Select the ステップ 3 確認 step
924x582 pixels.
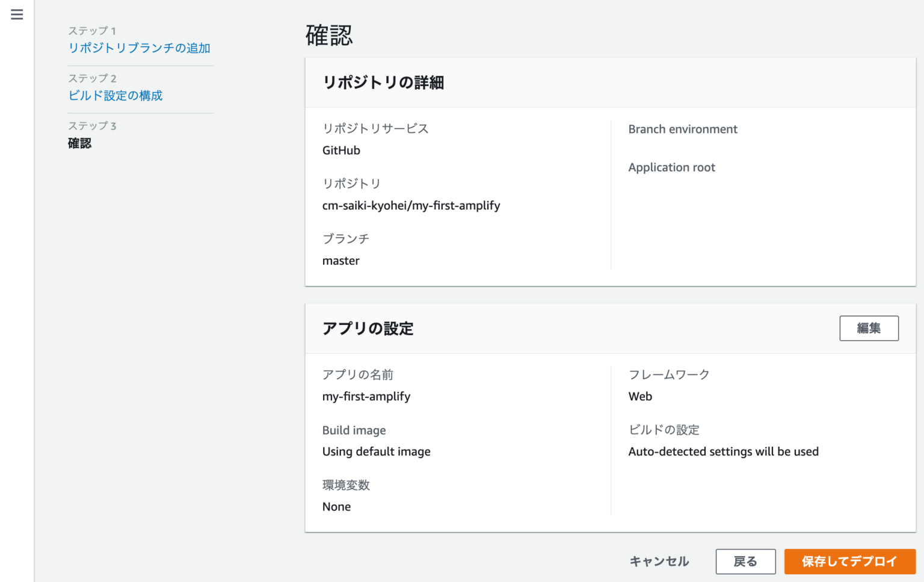(x=80, y=144)
